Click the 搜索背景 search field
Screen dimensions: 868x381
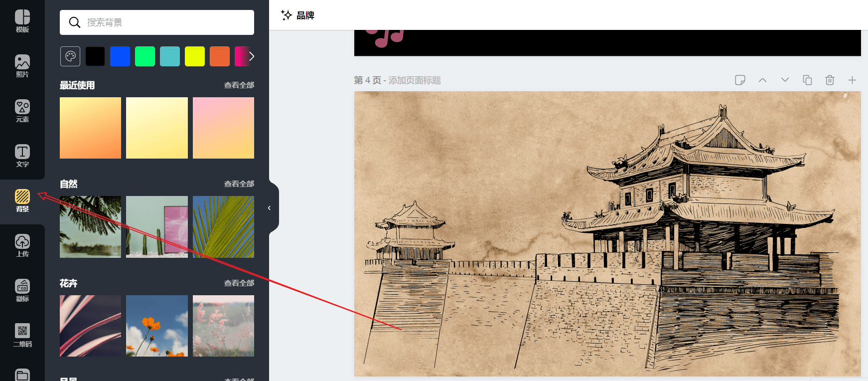(x=157, y=22)
